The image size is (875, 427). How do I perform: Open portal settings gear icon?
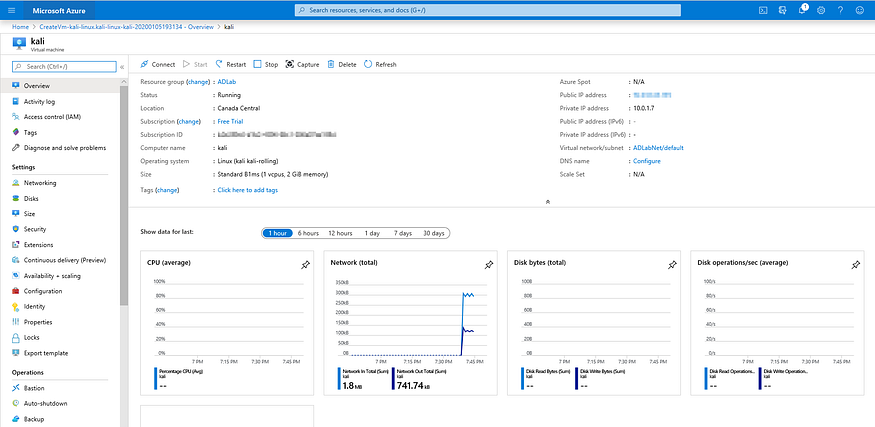[x=821, y=10]
